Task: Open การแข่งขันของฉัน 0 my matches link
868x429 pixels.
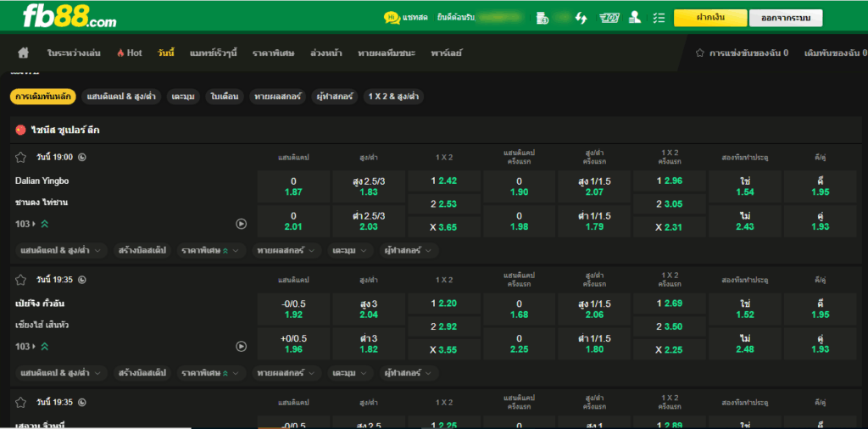Action: coord(742,53)
